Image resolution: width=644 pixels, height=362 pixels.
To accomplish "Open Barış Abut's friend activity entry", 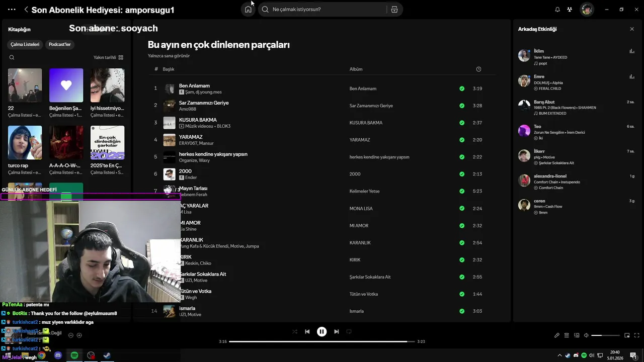I will pyautogui.click(x=576, y=107).
